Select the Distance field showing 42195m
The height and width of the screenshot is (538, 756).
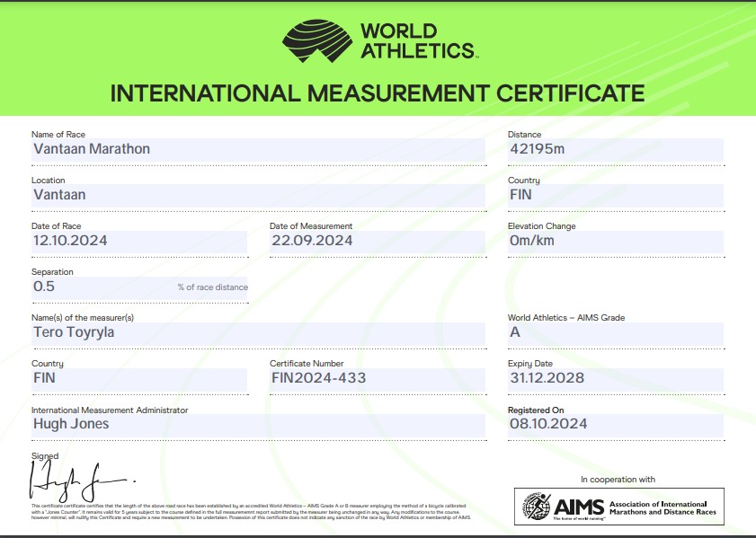click(x=615, y=149)
